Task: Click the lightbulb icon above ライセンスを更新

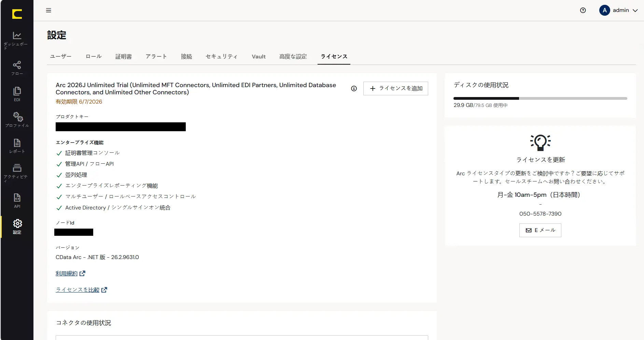Action: click(540, 142)
